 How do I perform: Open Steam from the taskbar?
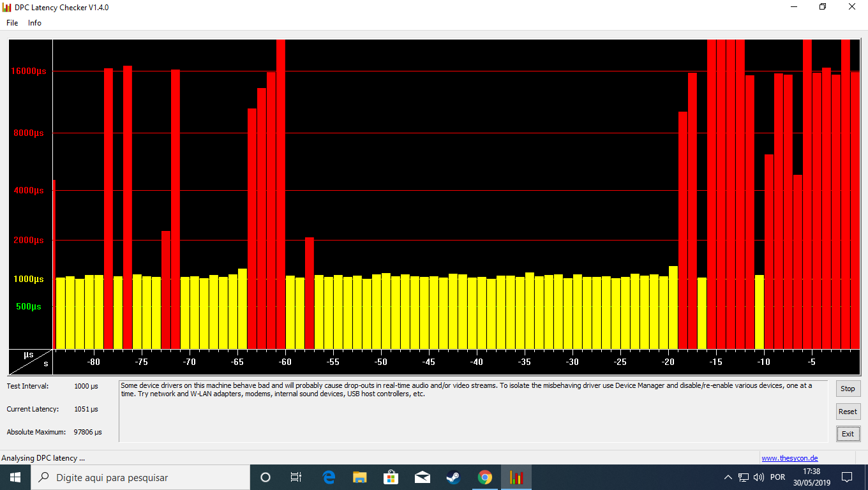(453, 477)
